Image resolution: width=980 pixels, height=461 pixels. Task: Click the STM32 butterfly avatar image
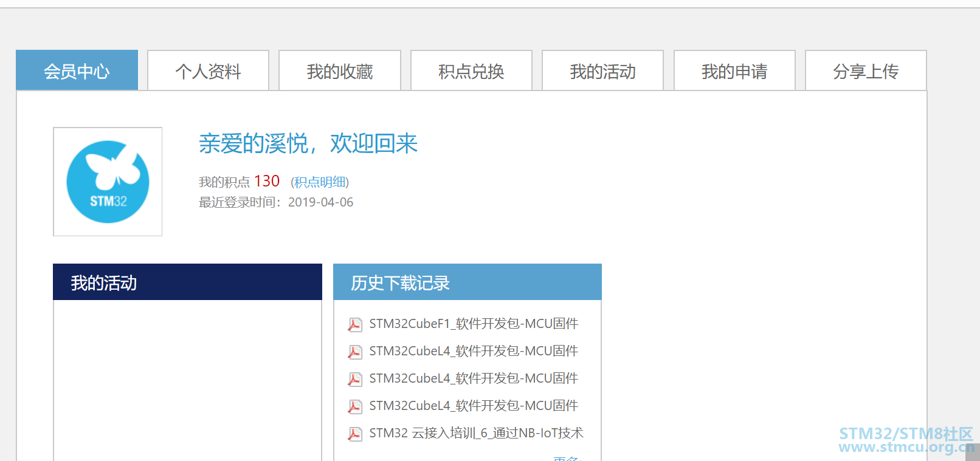click(x=108, y=182)
